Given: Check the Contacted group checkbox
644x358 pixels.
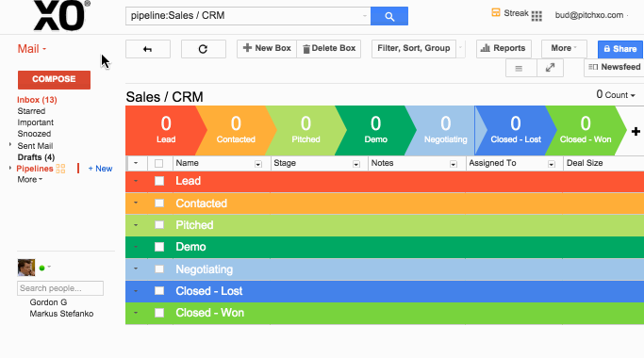Looking at the screenshot, I should (159, 203).
